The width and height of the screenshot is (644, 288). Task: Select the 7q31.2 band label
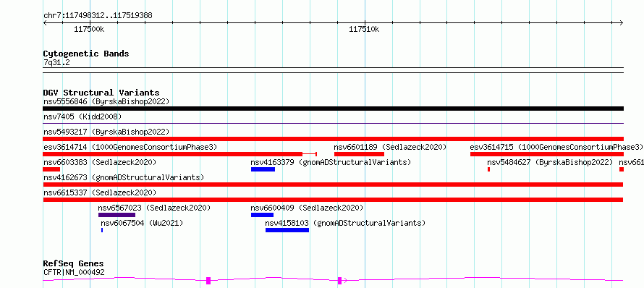coord(56,62)
